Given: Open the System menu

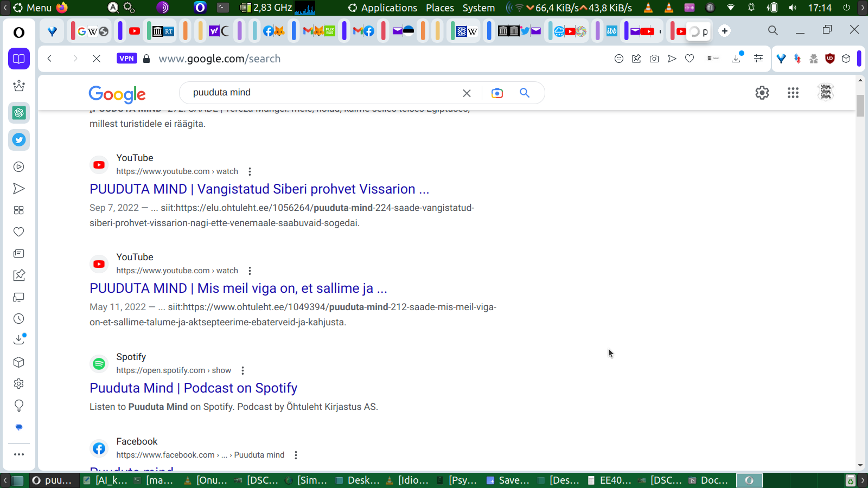Looking at the screenshot, I should click(478, 8).
